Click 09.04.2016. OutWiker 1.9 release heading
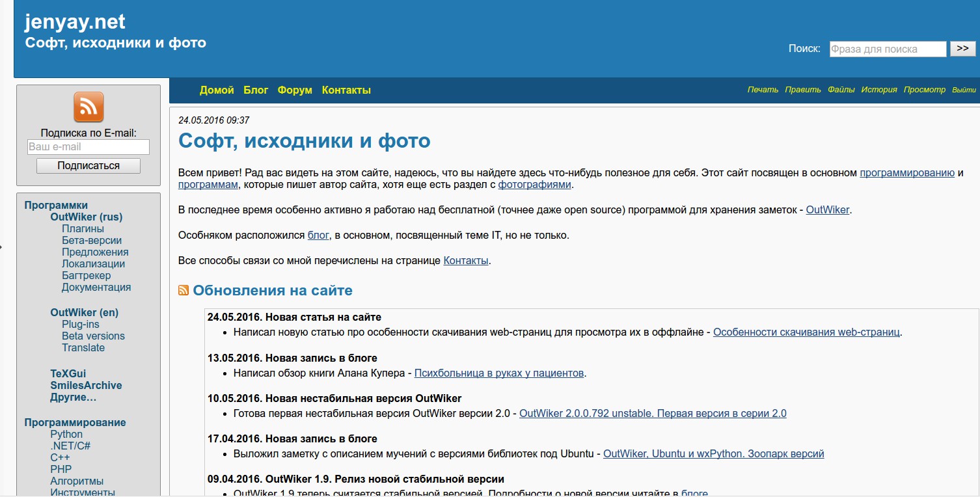Screen dimensions: 980x497 click(356, 479)
